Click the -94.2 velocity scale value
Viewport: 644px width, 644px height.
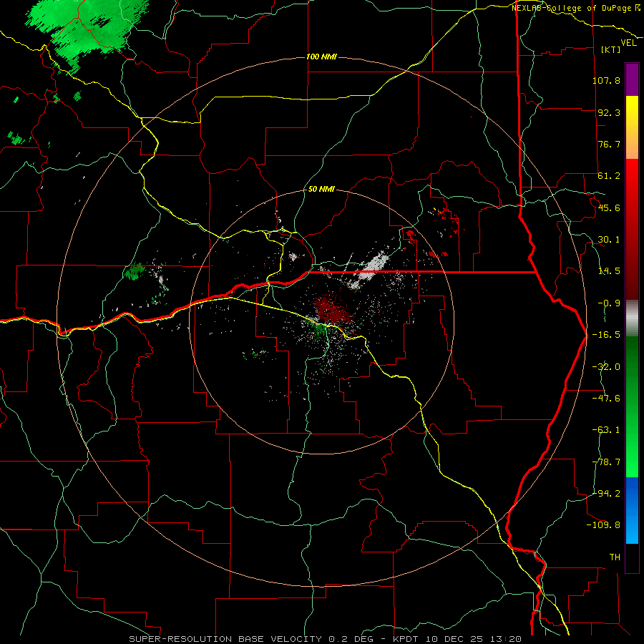pyautogui.click(x=606, y=494)
